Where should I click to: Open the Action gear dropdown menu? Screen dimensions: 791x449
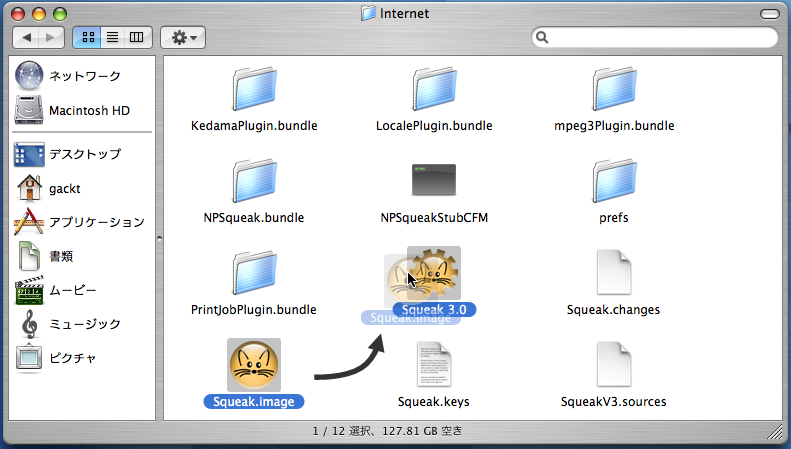pos(183,37)
